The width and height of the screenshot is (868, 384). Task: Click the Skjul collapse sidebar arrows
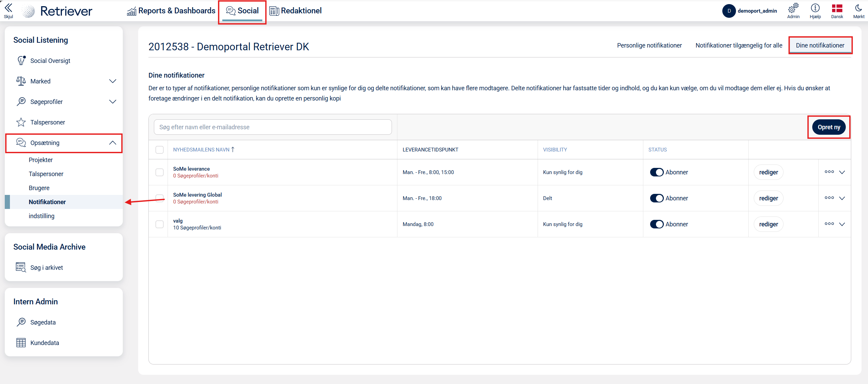tap(8, 8)
